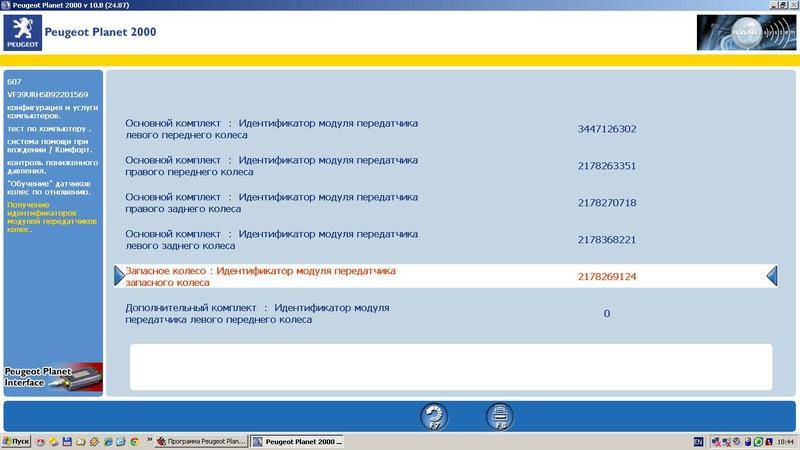Click the empty white message box

450,366
